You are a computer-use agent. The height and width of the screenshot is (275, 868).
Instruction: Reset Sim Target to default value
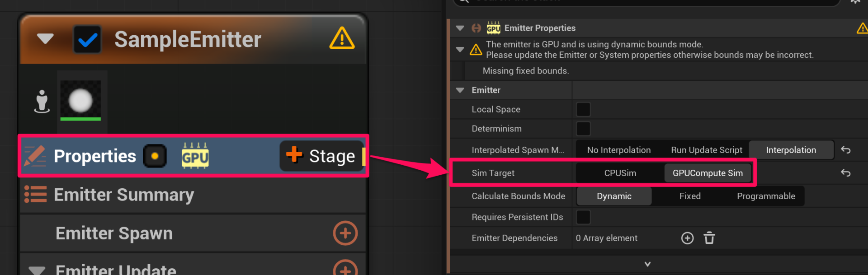pyautogui.click(x=845, y=173)
